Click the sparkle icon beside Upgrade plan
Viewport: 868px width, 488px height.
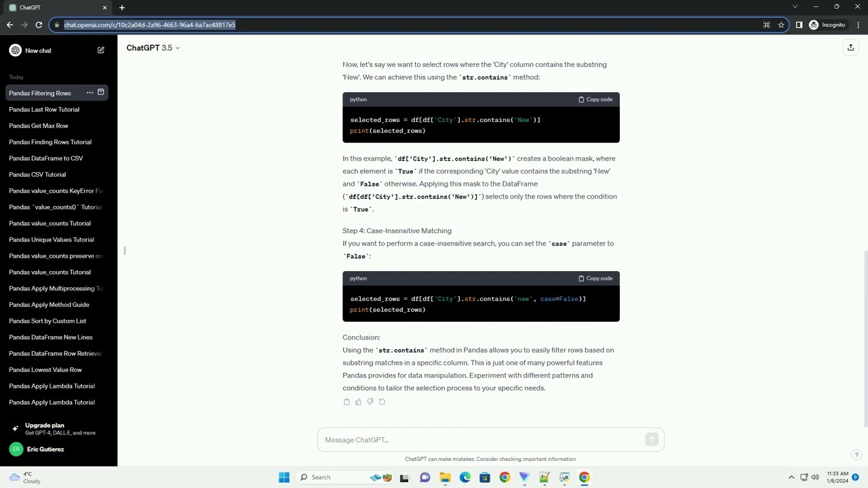[x=15, y=428]
